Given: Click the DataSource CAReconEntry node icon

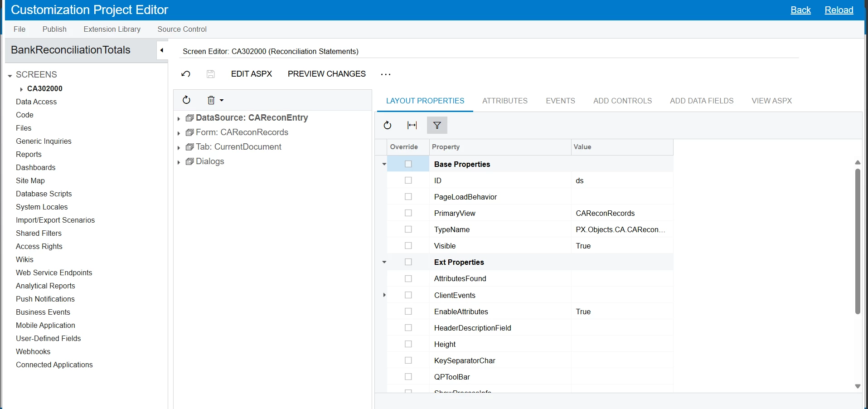Looking at the screenshot, I should tap(190, 118).
